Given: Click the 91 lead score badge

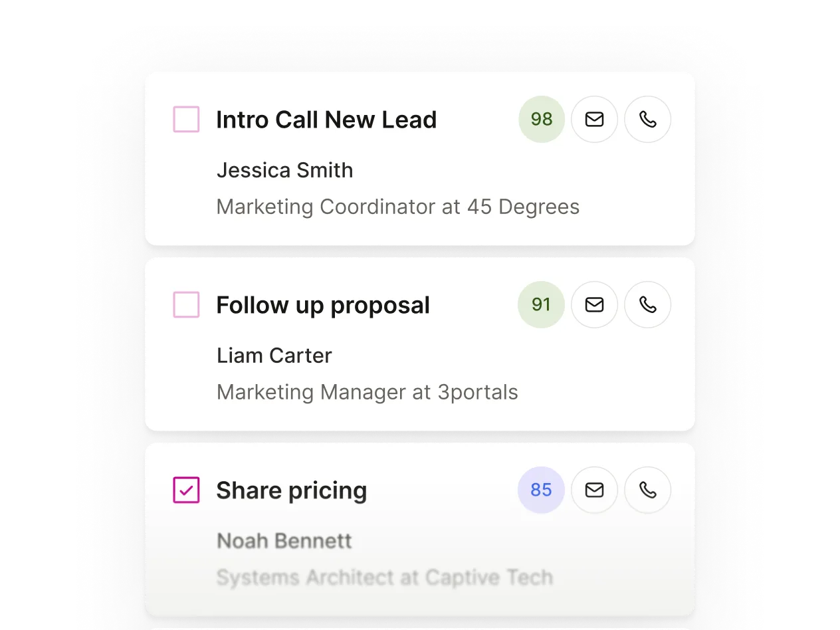Looking at the screenshot, I should [x=541, y=304].
